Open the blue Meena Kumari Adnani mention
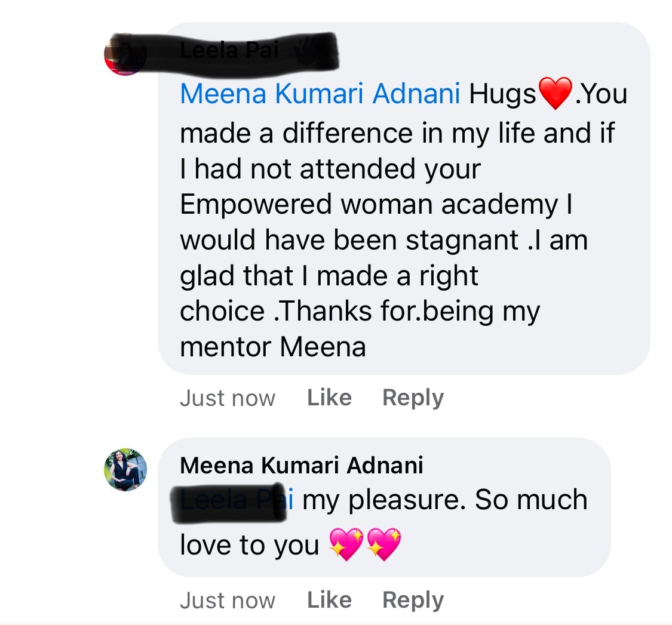This screenshot has width=672, height=625. [320, 94]
